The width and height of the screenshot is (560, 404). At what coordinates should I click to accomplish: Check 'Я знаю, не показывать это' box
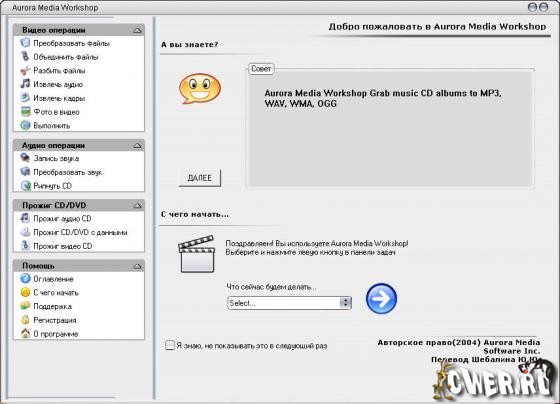pos(170,345)
